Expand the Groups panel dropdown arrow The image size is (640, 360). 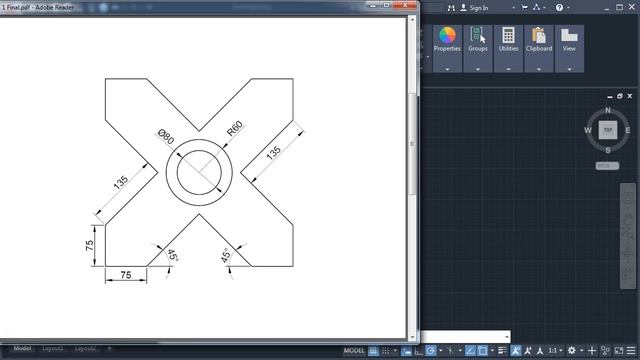pos(478,69)
